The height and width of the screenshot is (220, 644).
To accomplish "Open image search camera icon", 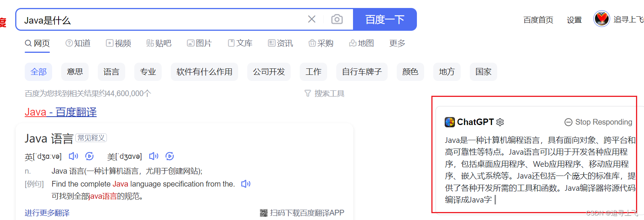I will coord(337,19).
